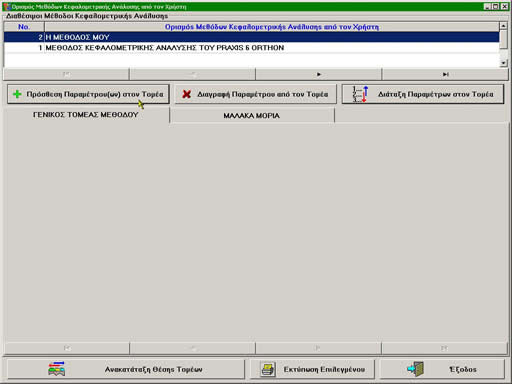Viewport: 512px width, 384px height.
Task: Go to last record in lower parameters navigator
Action: pos(445,348)
